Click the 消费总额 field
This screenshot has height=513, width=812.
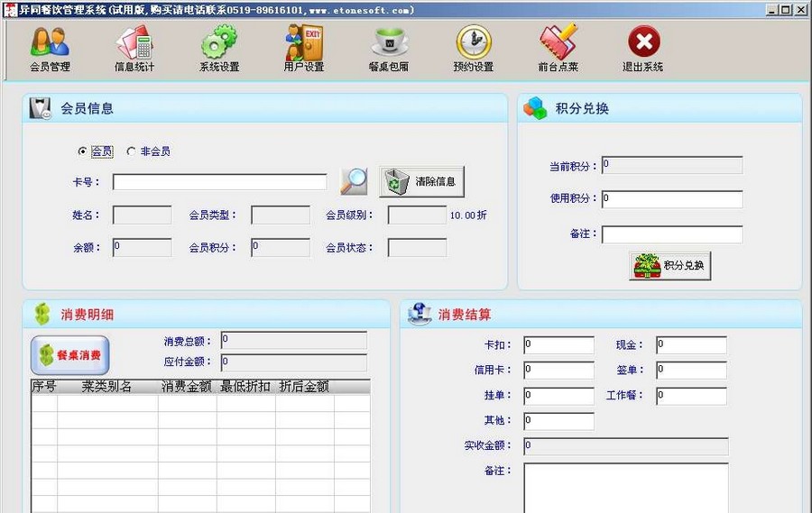point(293,340)
